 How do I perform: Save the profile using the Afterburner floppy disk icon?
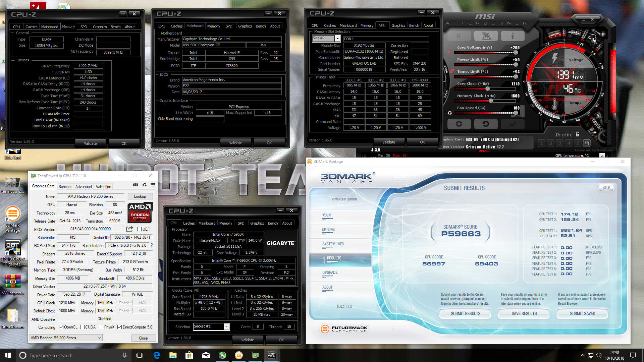coord(587,143)
